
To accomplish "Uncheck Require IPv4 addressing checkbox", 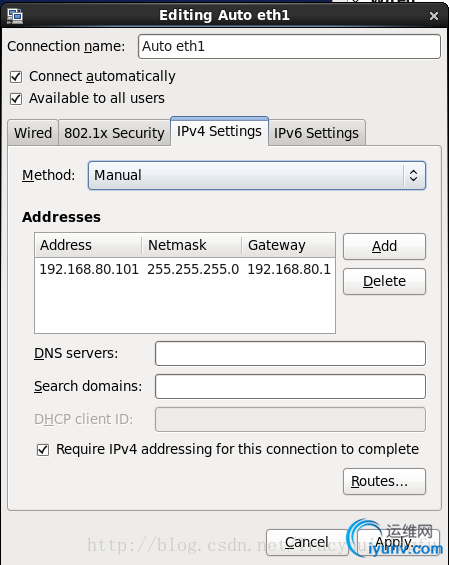I will tap(43, 450).
